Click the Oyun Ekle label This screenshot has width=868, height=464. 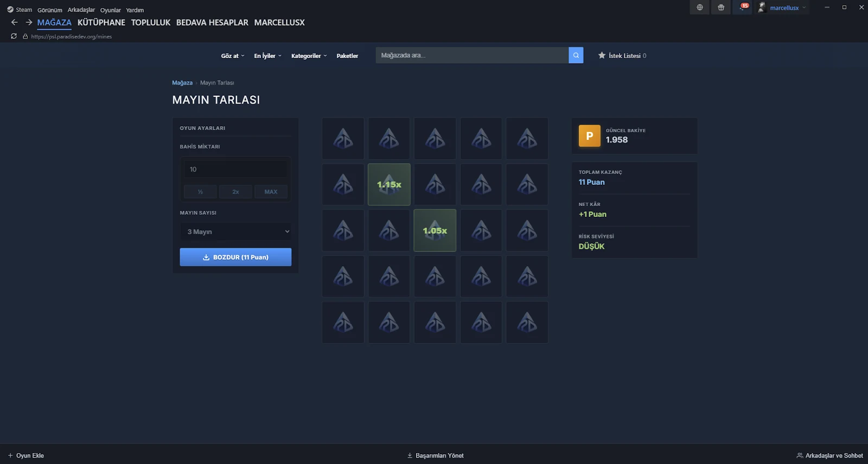(x=30, y=455)
